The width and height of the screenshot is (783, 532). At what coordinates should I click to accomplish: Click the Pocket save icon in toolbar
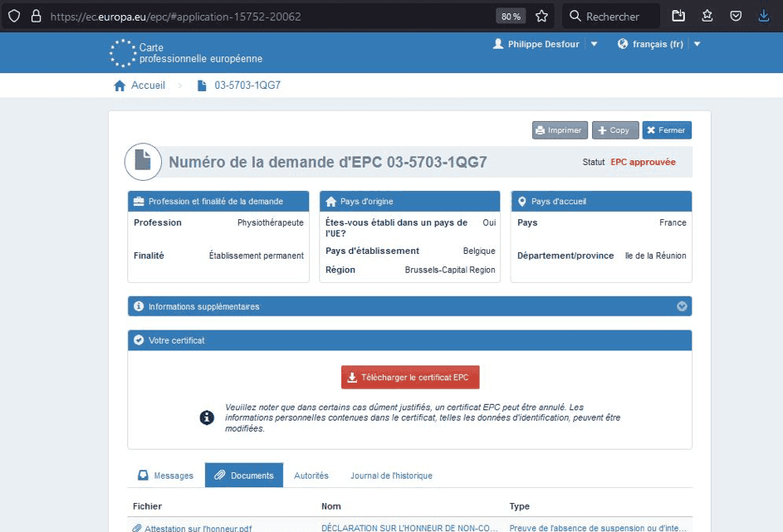coord(736,16)
